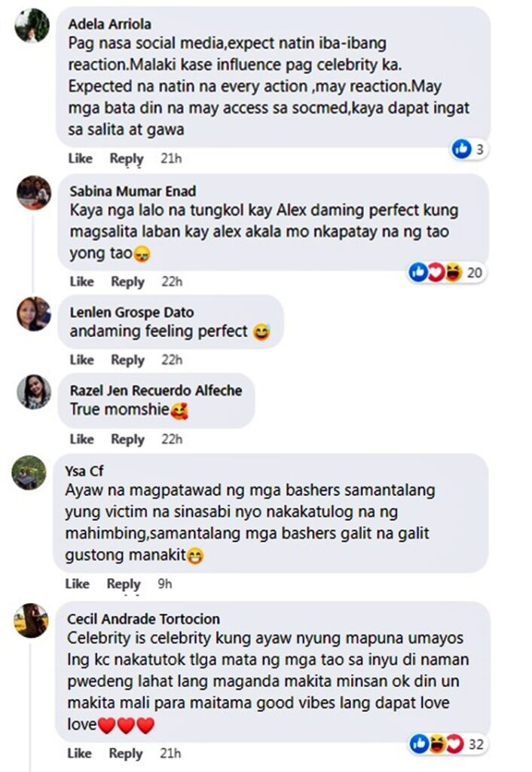Open the 20 reactions on Sabina's comment
This screenshot has width=532, height=772.
447,272
